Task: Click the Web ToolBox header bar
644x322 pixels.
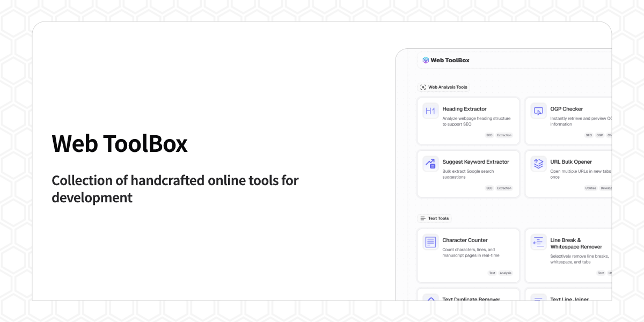Action: pyautogui.click(x=515, y=60)
